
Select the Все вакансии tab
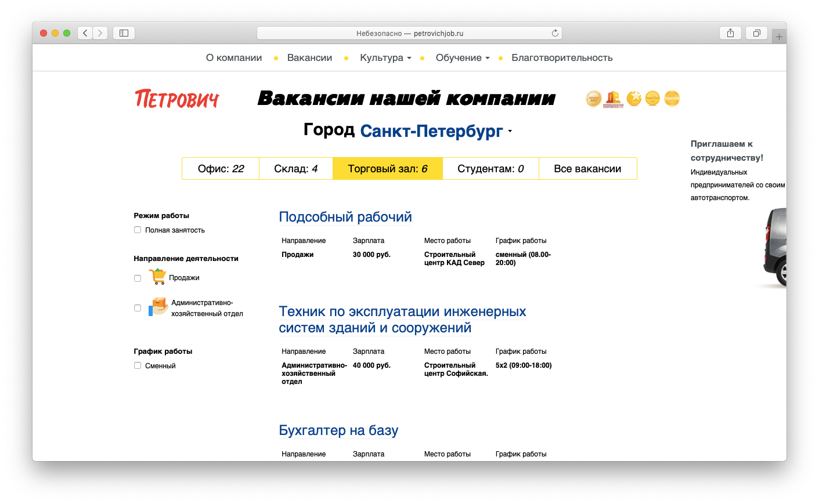pyautogui.click(x=587, y=169)
